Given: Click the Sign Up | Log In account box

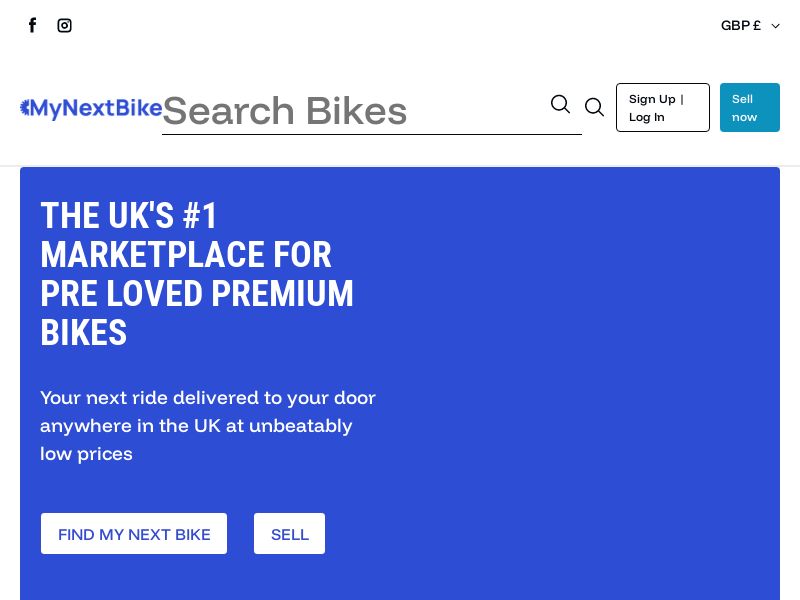Looking at the screenshot, I should (x=662, y=107).
